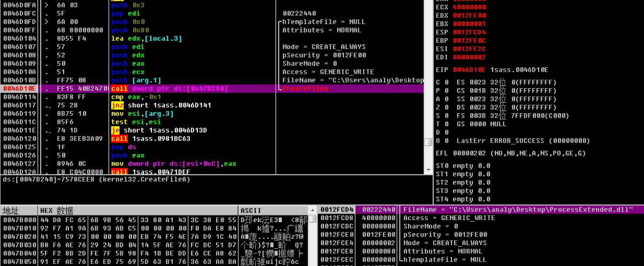Toggle the C flag in registers
Screen dimensions: 644x266
pos(439,82)
